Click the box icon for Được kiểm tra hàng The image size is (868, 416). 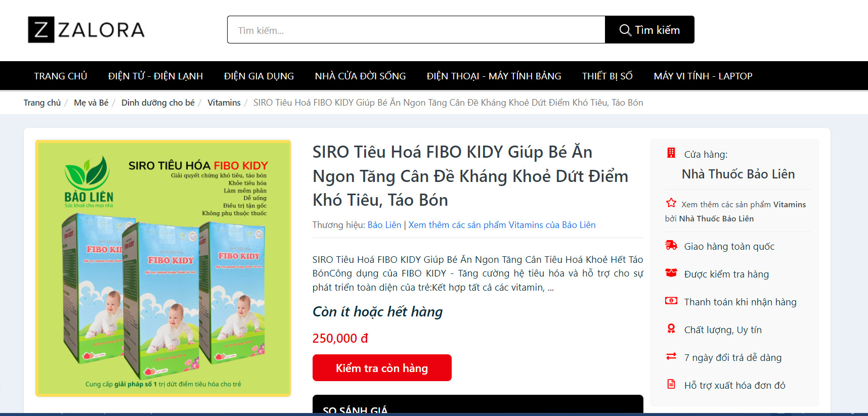671,273
